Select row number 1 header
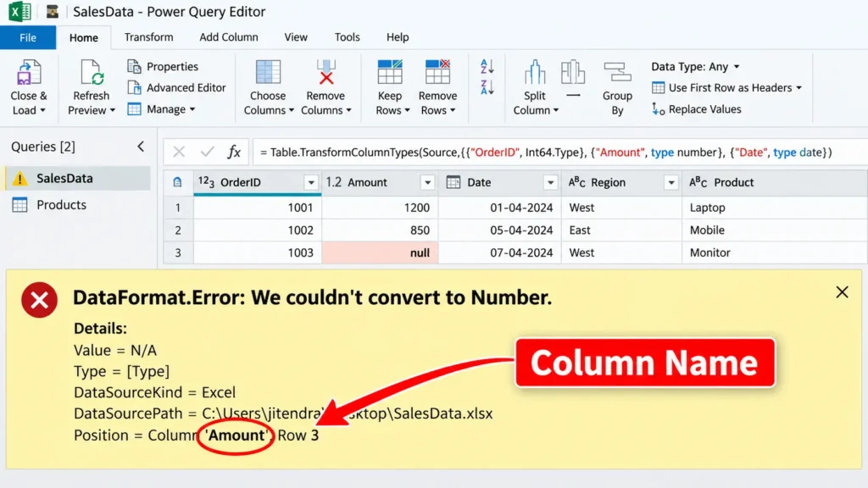 pos(178,208)
